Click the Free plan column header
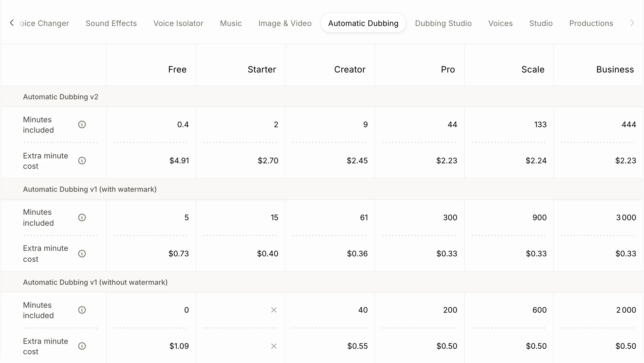This screenshot has width=644, height=363. (x=177, y=69)
